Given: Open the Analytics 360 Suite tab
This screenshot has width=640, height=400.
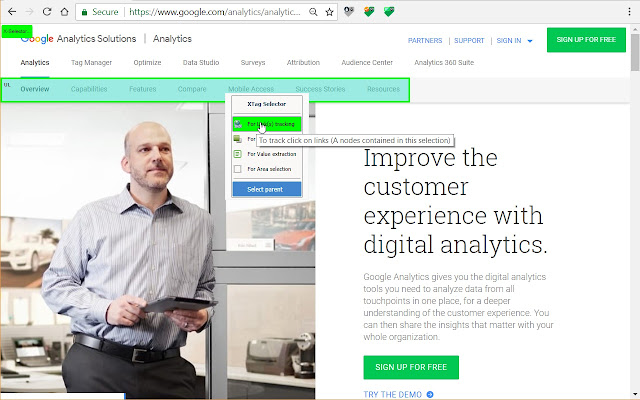Looking at the screenshot, I should pyautogui.click(x=444, y=62).
